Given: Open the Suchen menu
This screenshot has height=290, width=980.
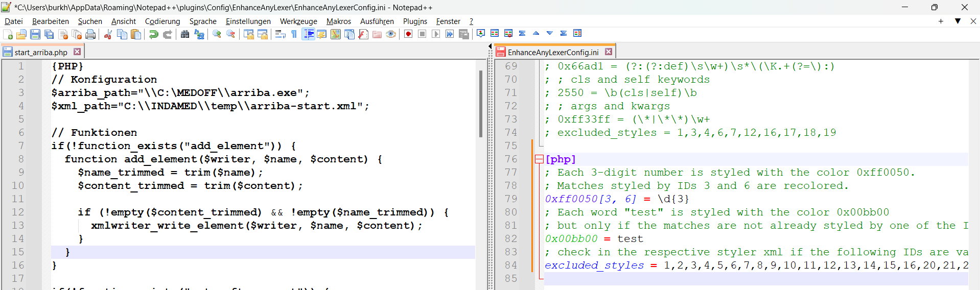Looking at the screenshot, I should click(x=90, y=21).
